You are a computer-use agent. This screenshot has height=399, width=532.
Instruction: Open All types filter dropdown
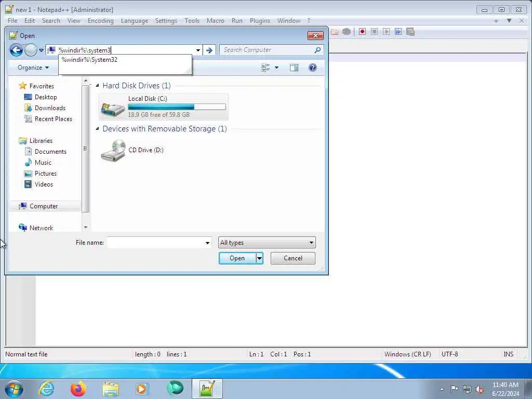tap(267, 243)
